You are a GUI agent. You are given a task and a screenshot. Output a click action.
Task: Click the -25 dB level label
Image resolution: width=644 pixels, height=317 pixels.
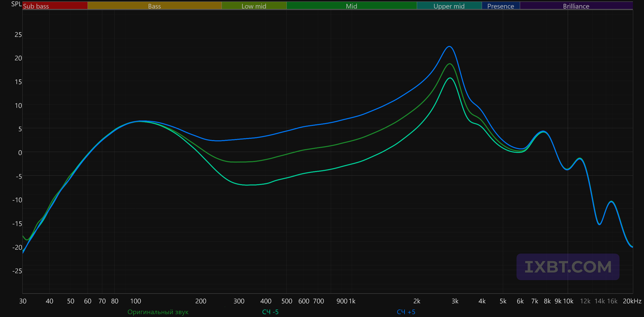(x=17, y=271)
